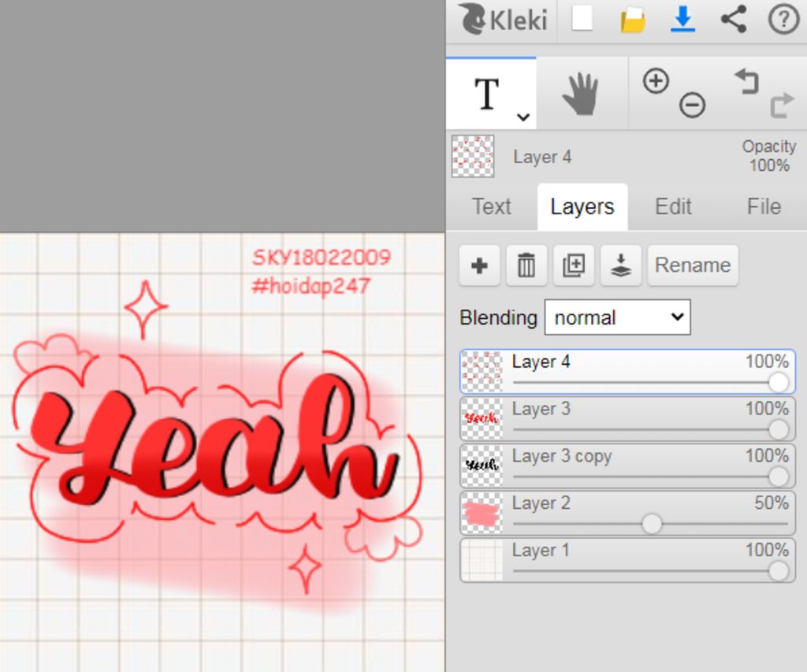The height and width of the screenshot is (672, 807).
Task: Click the Layer 3 copy black yeah thumbnail
Action: (x=482, y=466)
